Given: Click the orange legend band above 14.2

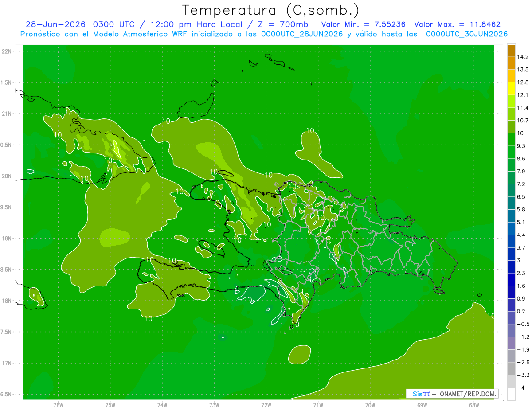Looking at the screenshot, I should [x=511, y=51].
